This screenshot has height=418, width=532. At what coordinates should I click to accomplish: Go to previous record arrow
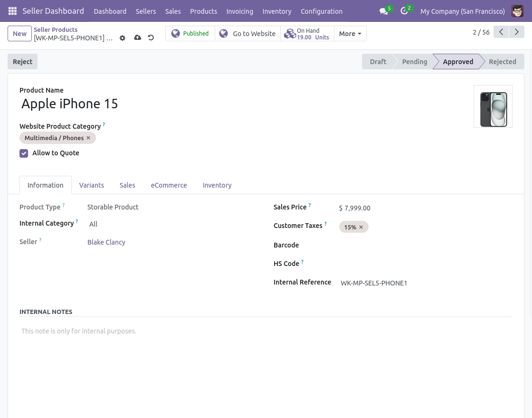[x=501, y=32]
